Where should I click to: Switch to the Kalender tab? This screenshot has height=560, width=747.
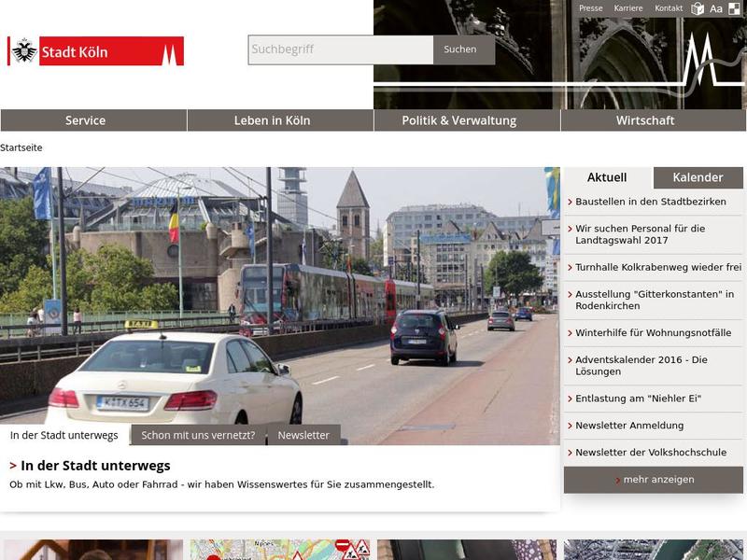[698, 177]
